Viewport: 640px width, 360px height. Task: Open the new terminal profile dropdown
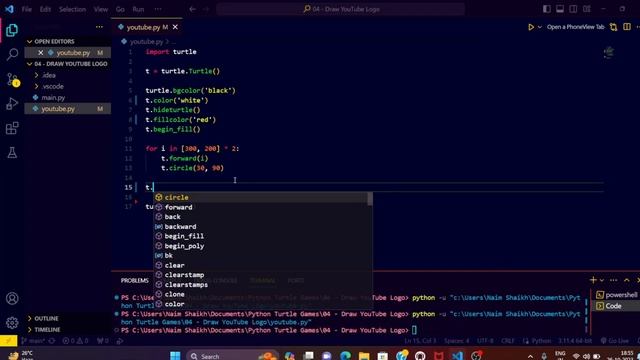tap(601, 280)
